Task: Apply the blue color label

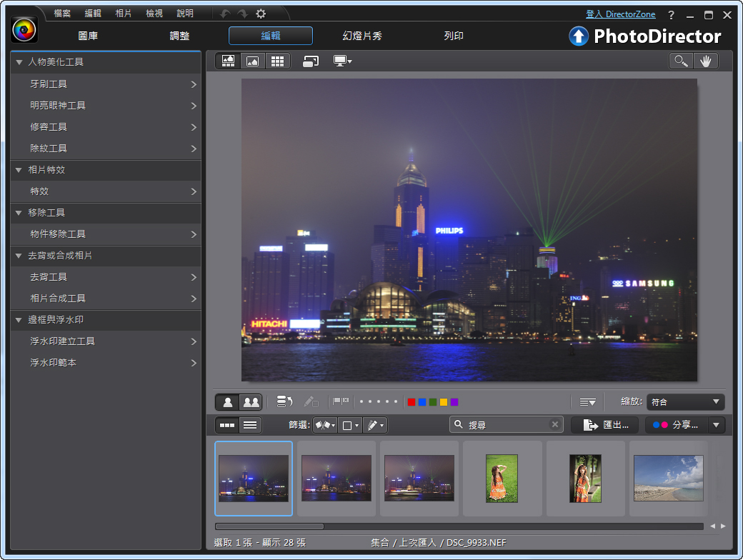Action: [422, 402]
